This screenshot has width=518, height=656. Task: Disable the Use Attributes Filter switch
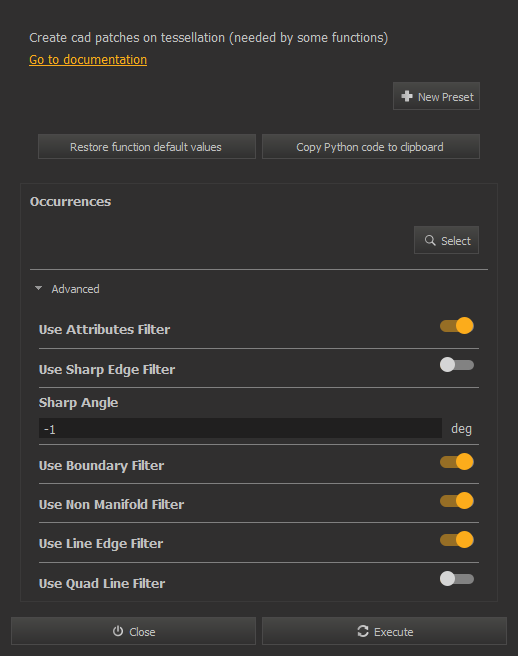pyautogui.click(x=456, y=325)
